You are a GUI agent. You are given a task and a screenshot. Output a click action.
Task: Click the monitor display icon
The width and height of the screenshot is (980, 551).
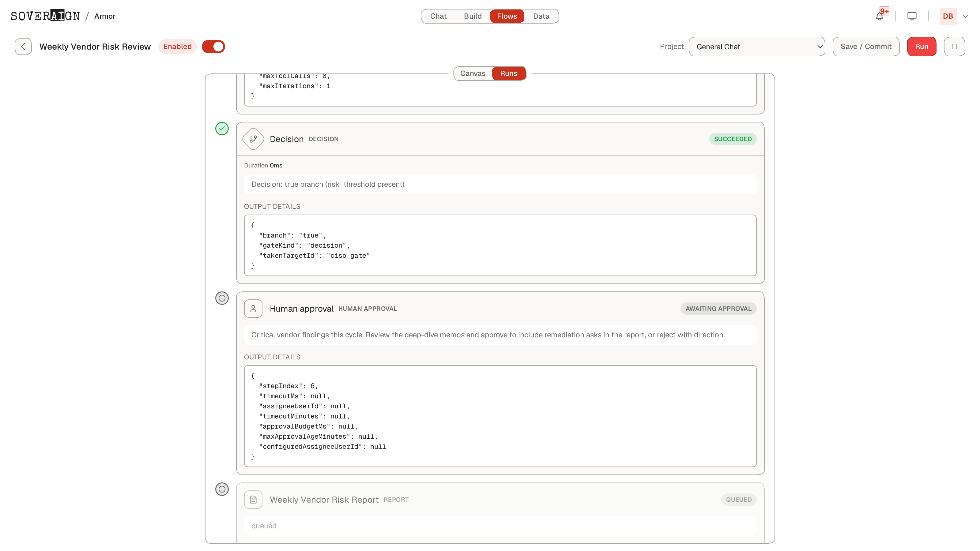(912, 16)
